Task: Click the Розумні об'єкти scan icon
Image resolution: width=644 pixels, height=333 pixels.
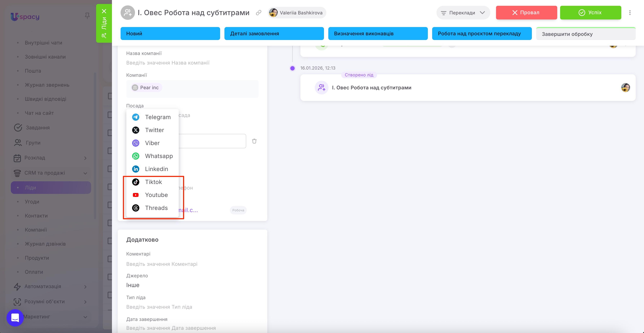Action: [x=17, y=302]
